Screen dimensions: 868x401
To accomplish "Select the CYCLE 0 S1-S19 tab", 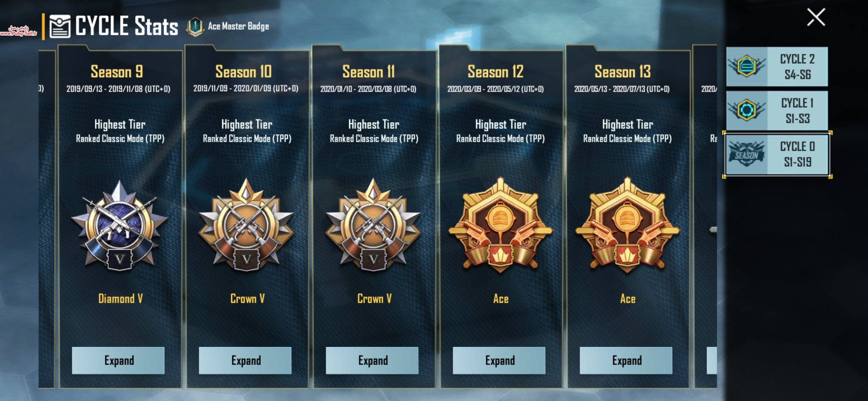I will point(777,154).
